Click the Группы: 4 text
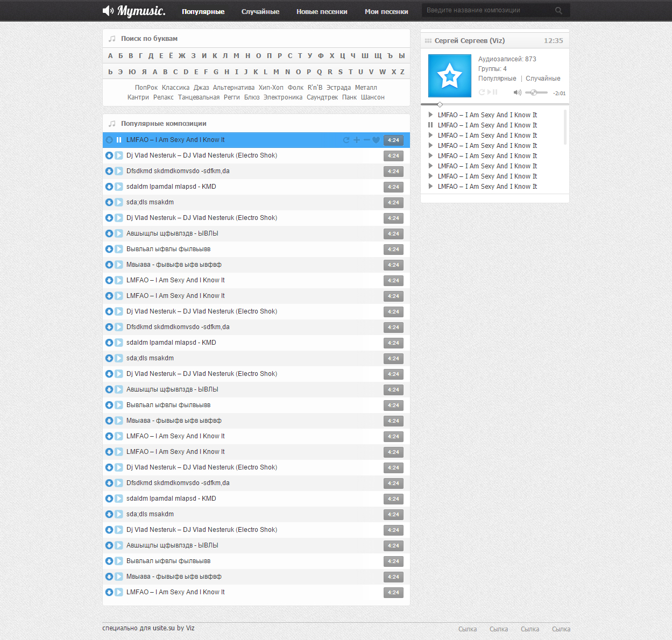The height and width of the screenshot is (640, 672). 492,69
